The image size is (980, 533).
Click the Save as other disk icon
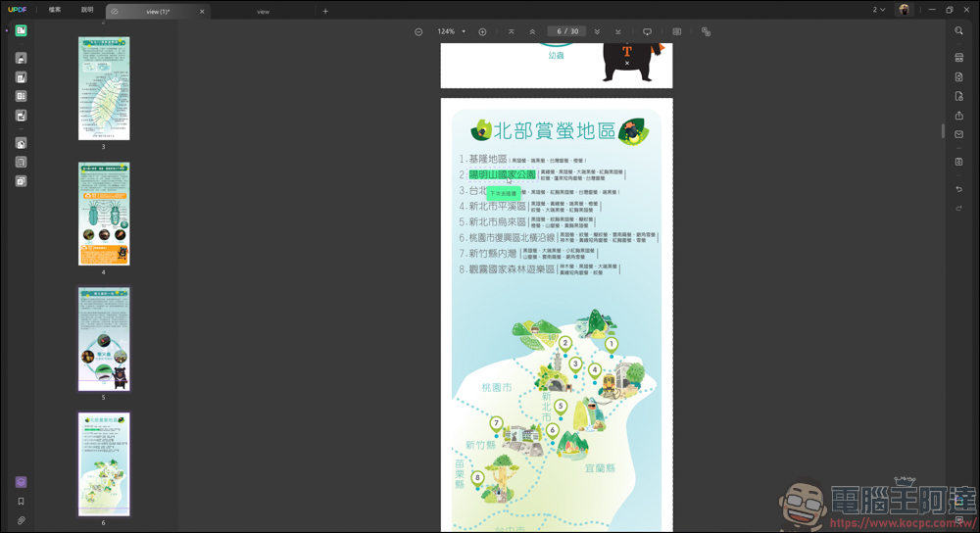(x=958, y=162)
